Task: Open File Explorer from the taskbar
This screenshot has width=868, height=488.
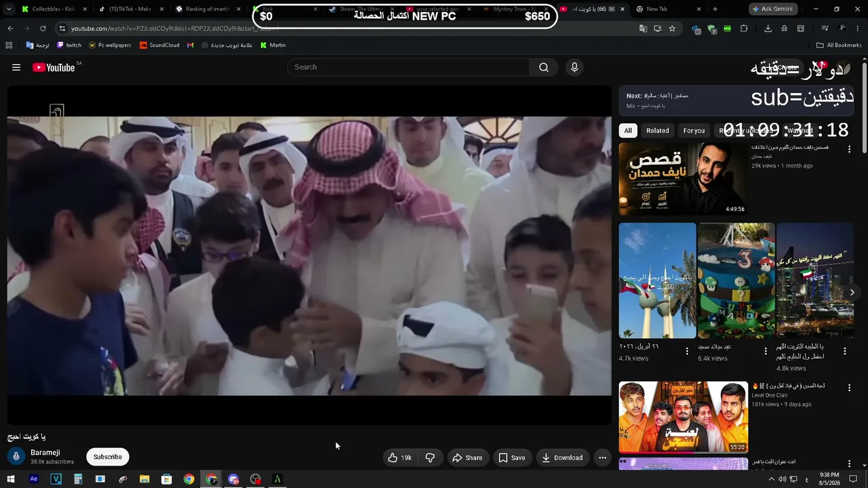Action: tap(144, 479)
